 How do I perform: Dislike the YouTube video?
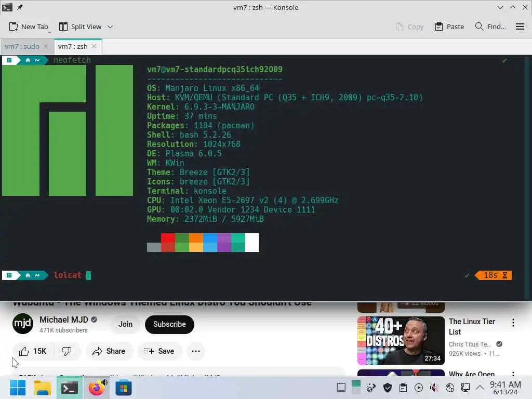(x=66, y=351)
